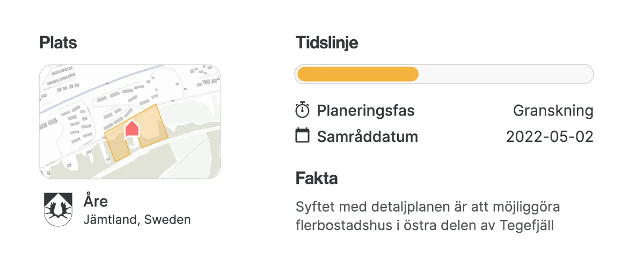Click the Fakta section heading

(316, 178)
